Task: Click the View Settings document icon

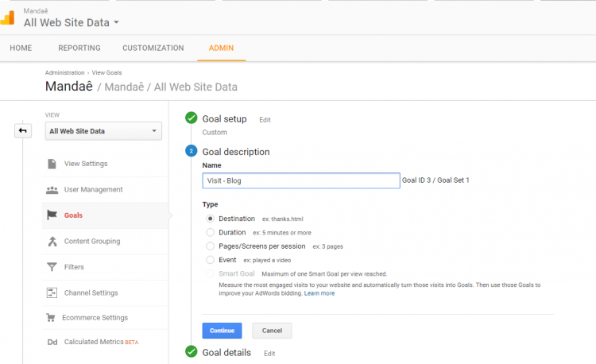Action: (x=52, y=164)
